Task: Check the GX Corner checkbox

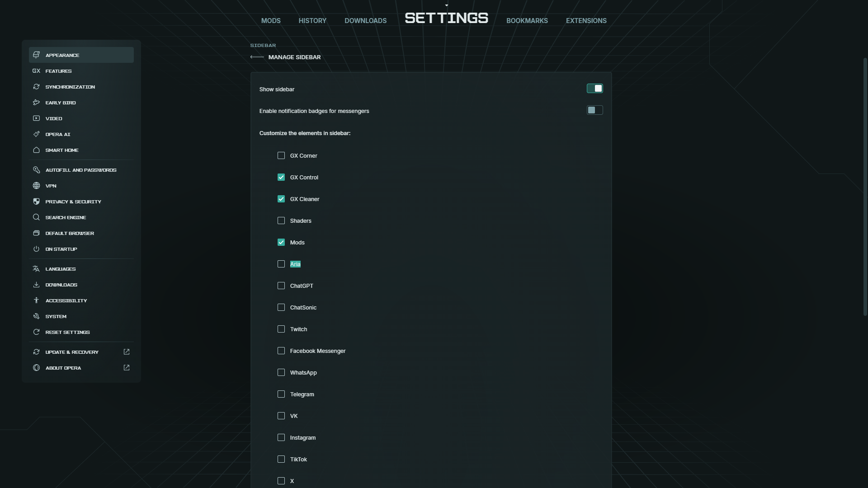Action: pos(281,155)
